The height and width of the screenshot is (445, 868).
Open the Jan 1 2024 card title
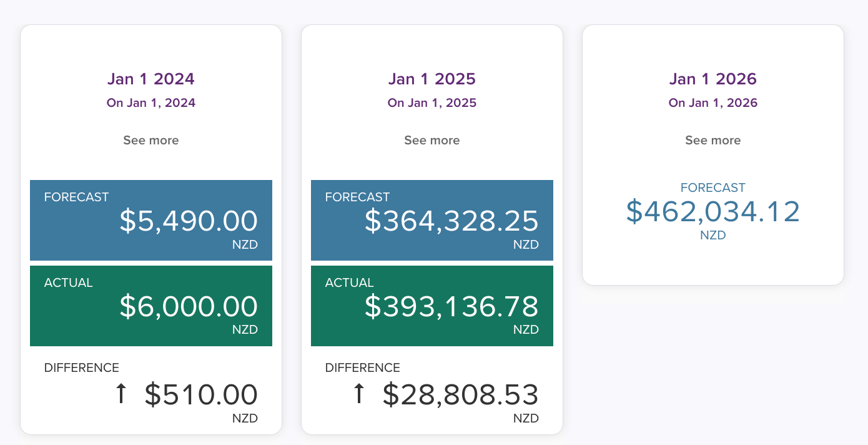click(151, 79)
